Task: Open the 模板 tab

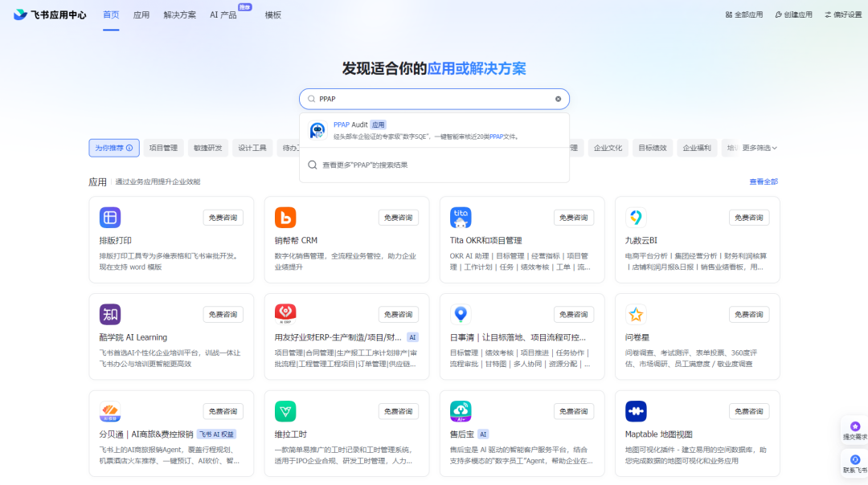Action: point(273,15)
